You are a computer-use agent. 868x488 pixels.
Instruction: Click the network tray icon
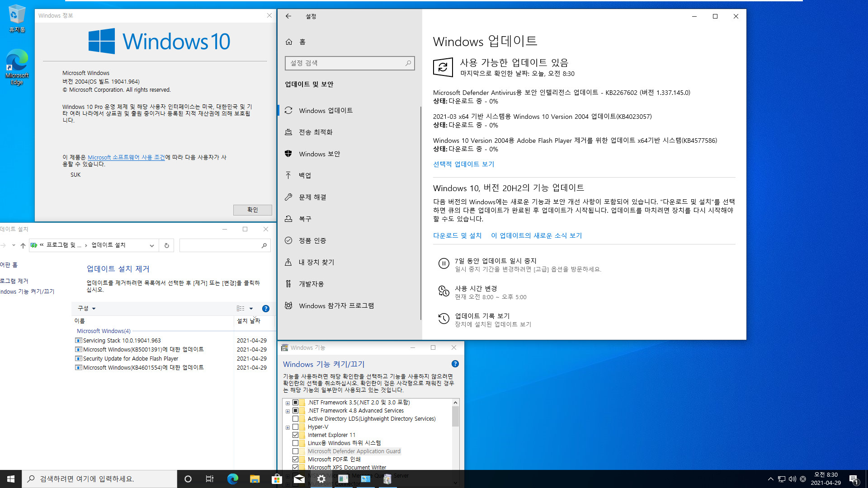[x=781, y=479]
